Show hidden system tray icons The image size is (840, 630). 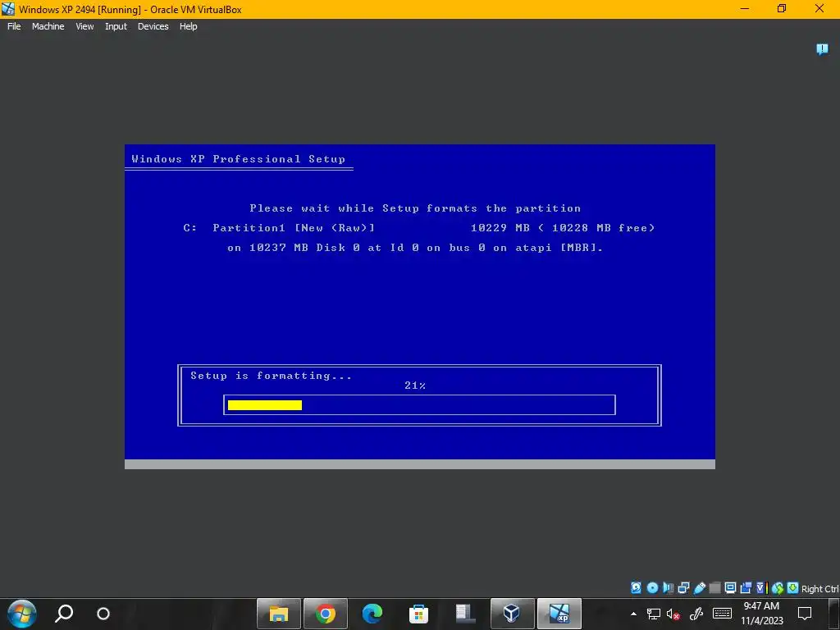[634, 614]
